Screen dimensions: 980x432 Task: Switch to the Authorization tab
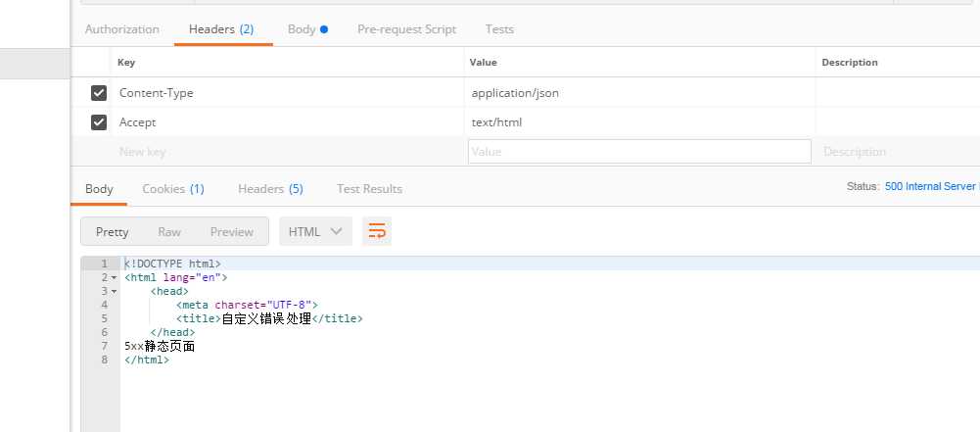tap(121, 29)
